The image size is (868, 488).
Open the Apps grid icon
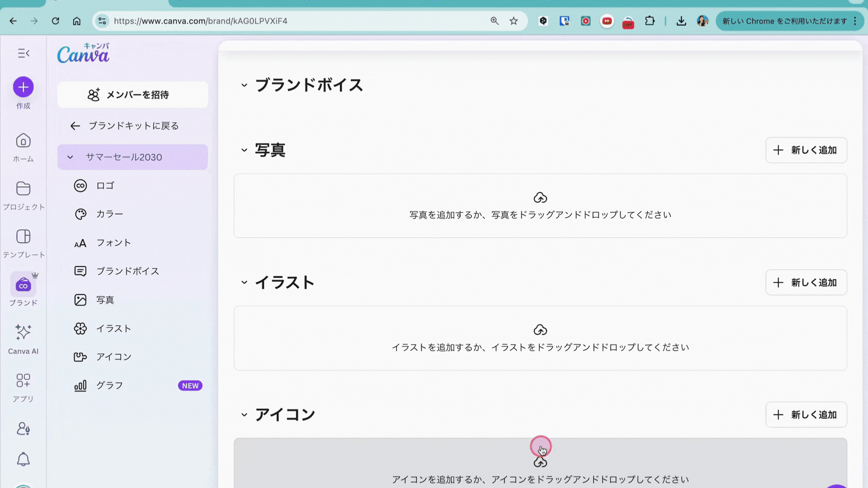tap(23, 380)
